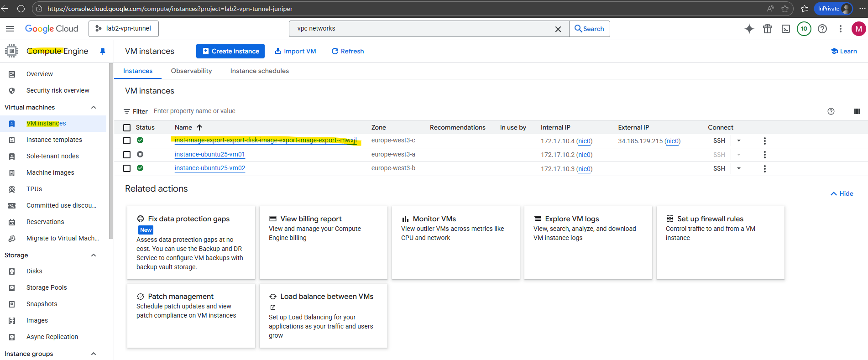Open SSH dropdown arrow for instance-ubuntu25-vm02 row
The image size is (868, 360).
[739, 168]
